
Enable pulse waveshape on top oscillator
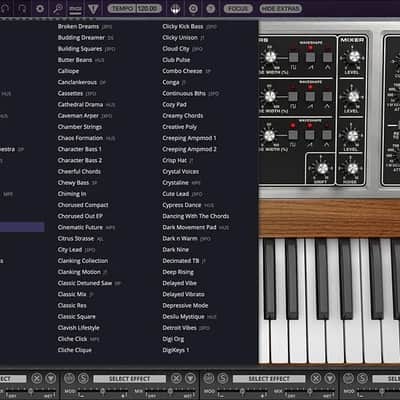pos(293,57)
